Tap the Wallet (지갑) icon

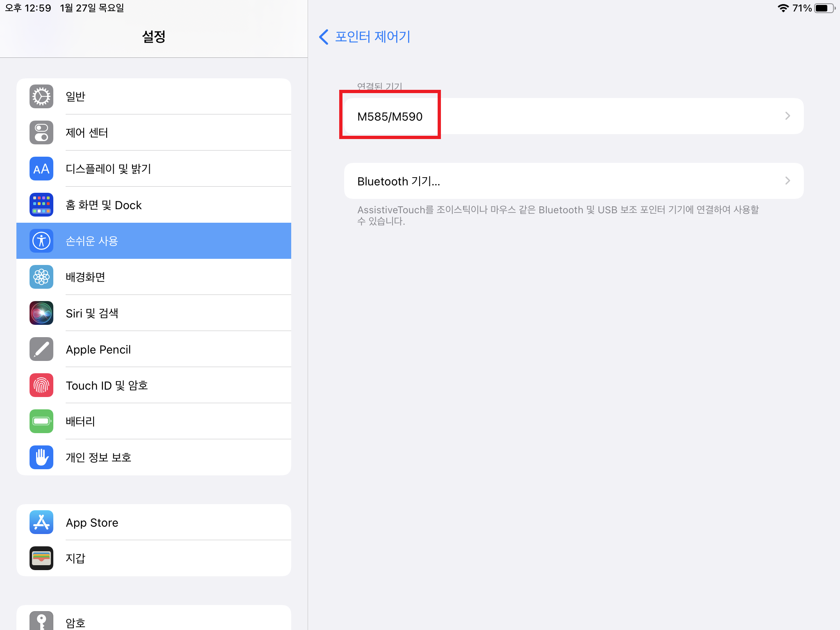[x=41, y=558]
